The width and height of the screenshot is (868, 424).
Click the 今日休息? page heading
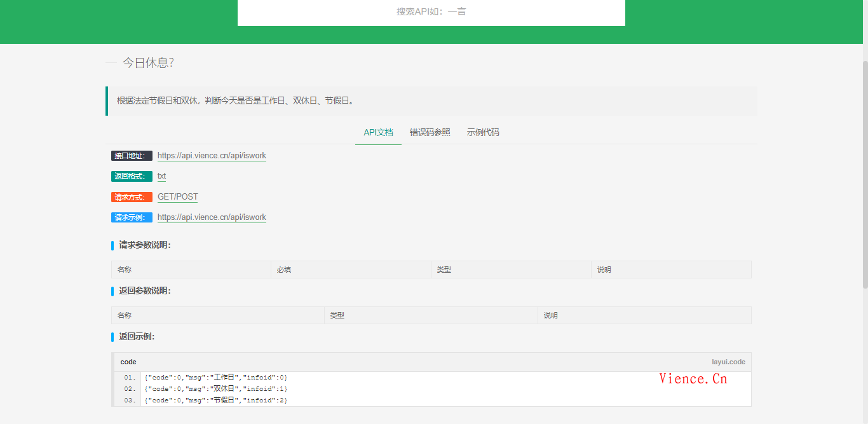click(x=148, y=63)
